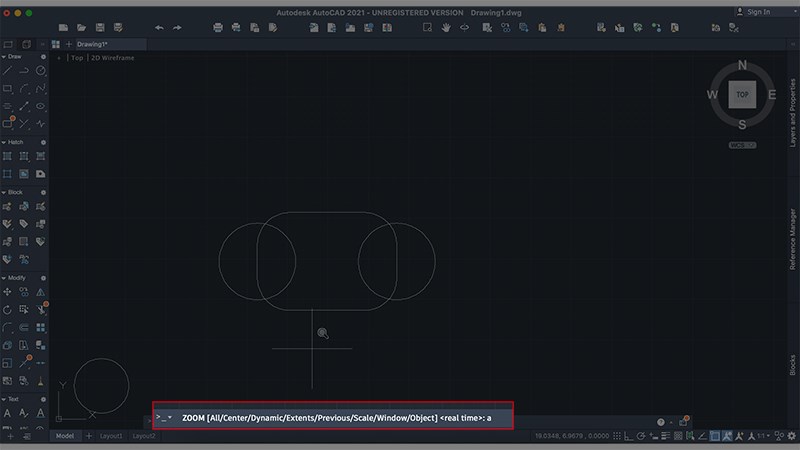Viewport: 800px width, 450px height.
Task: Add a new layout with plus button
Action: click(89, 436)
